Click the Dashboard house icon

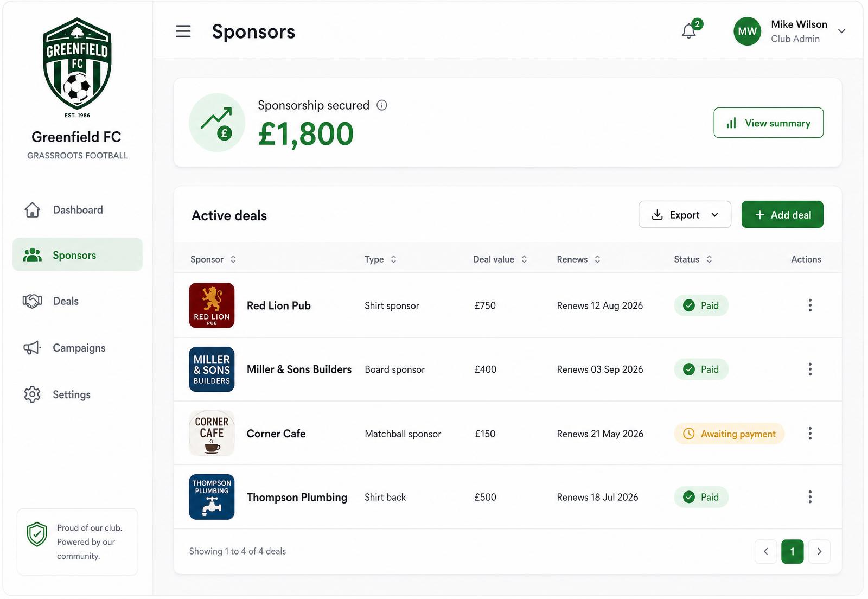[33, 210]
